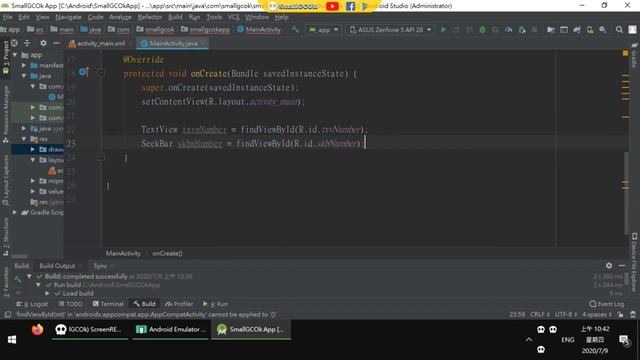Toggle the read-only lock icon in status bar
This screenshot has height=360, width=640.
coord(620,315)
